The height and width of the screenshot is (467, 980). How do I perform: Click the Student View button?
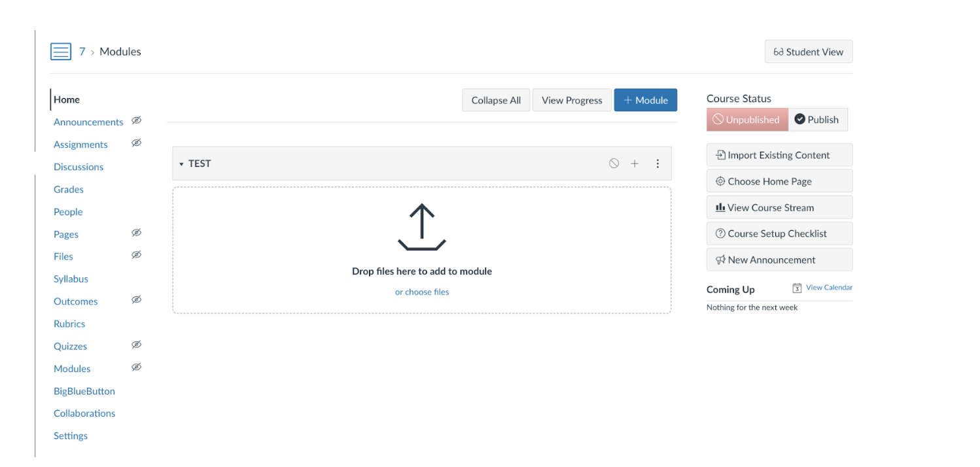[809, 52]
